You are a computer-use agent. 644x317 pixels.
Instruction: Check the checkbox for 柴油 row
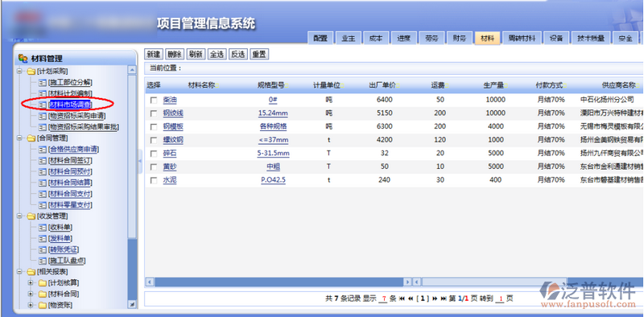154,101
